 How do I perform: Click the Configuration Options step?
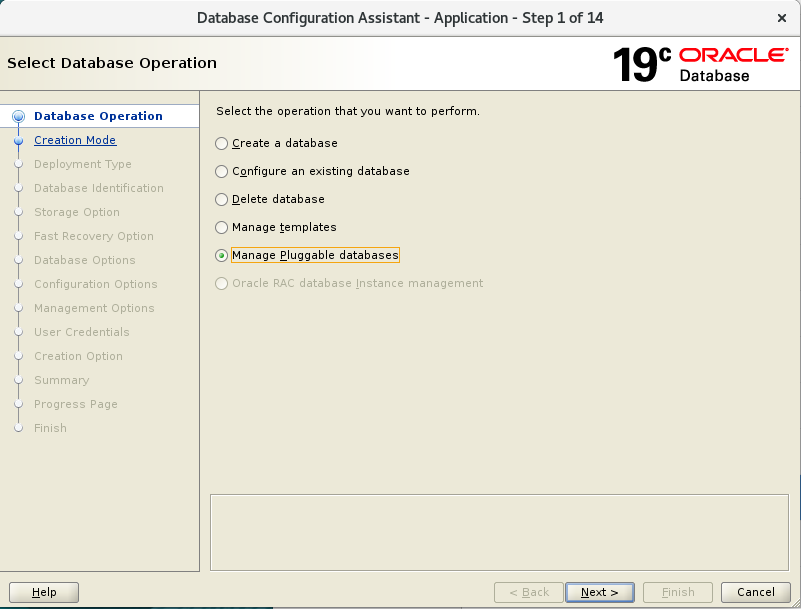[96, 284]
